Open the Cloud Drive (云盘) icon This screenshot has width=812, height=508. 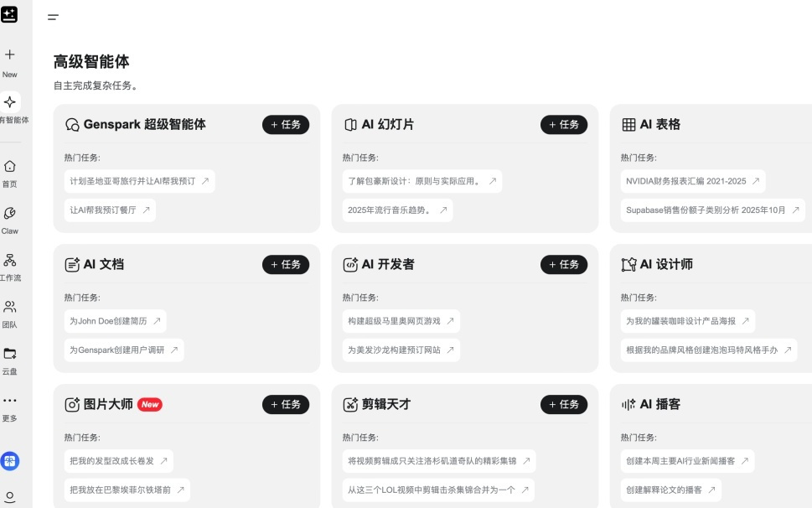(x=10, y=354)
